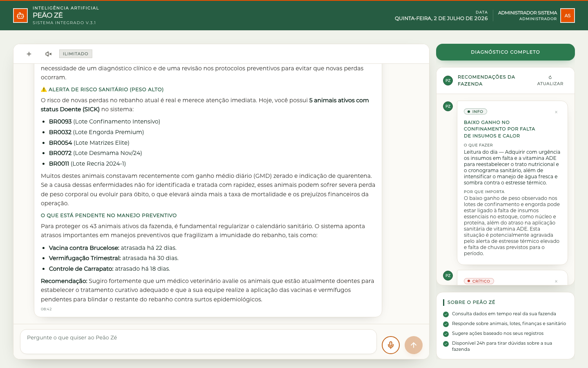Click checkmark beside Consulta dados em tempo real
The height and width of the screenshot is (368, 588).
click(x=446, y=314)
